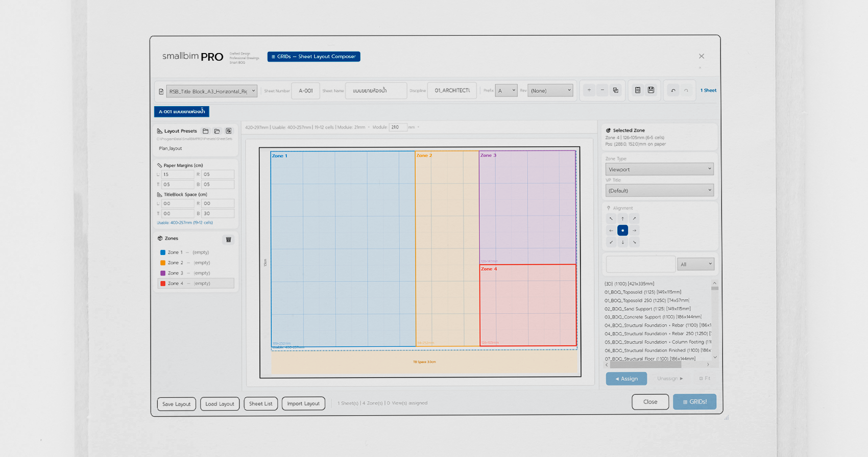
Task: Click the save floppy disk icon in toolbar
Action: 651,90
